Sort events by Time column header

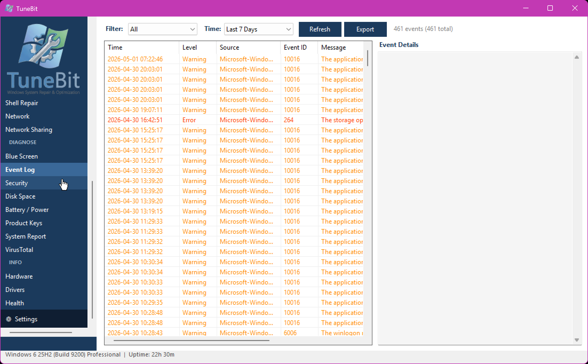142,47
